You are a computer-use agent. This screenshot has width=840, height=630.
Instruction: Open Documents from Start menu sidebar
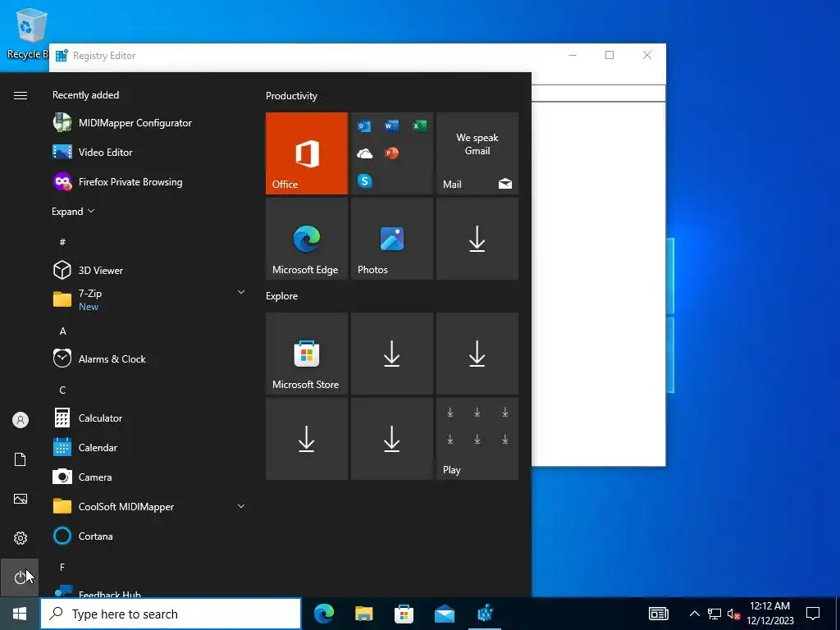(x=21, y=459)
